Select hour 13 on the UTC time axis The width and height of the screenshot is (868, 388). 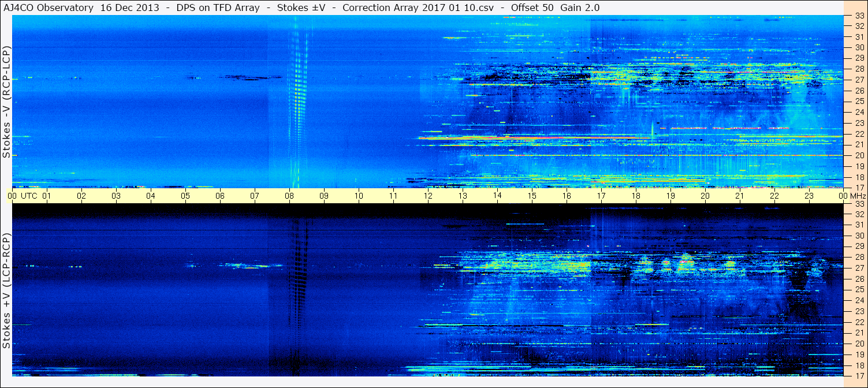click(x=463, y=196)
